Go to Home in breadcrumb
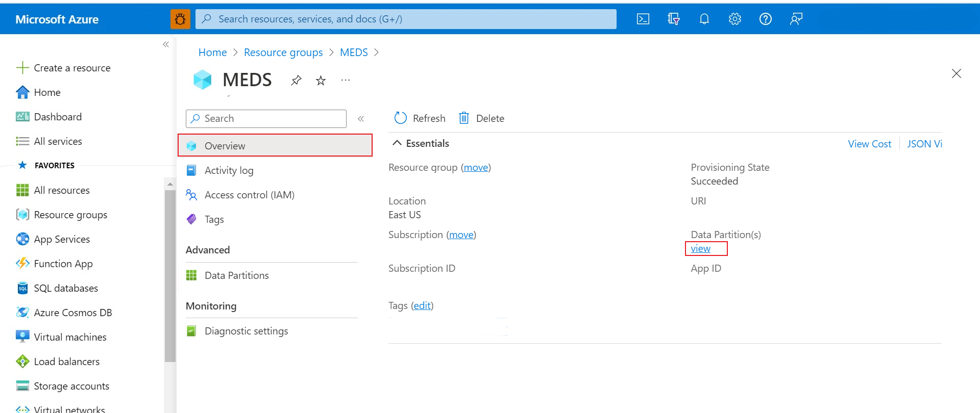The image size is (980, 413). [212, 53]
